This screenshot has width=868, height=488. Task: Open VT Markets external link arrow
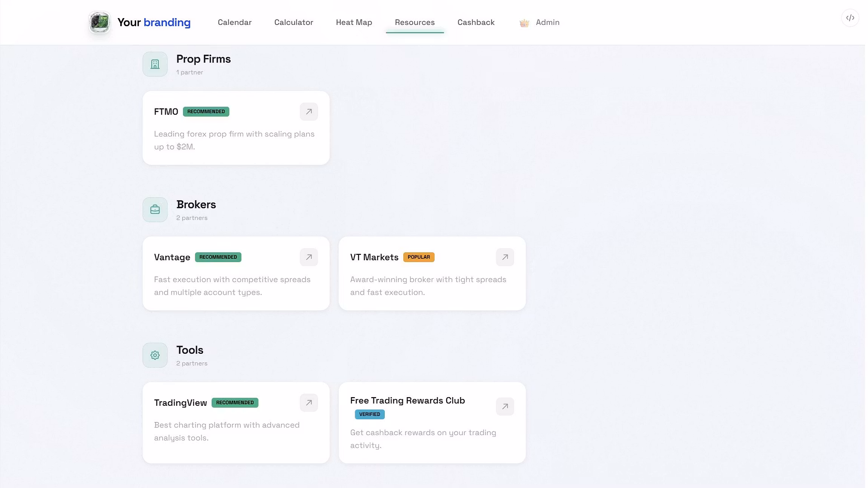(x=505, y=257)
